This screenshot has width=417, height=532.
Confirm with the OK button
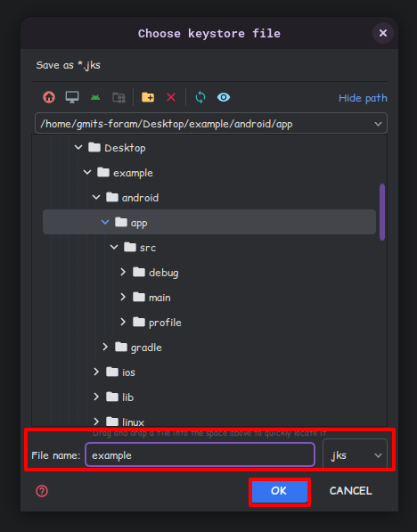[280, 491]
